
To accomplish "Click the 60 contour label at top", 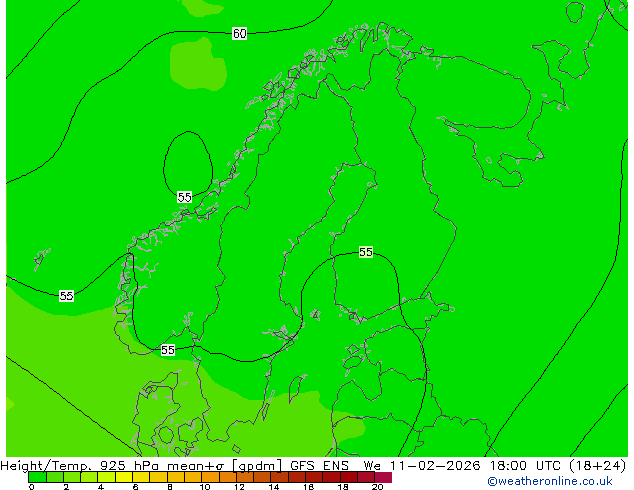I will point(240,34).
